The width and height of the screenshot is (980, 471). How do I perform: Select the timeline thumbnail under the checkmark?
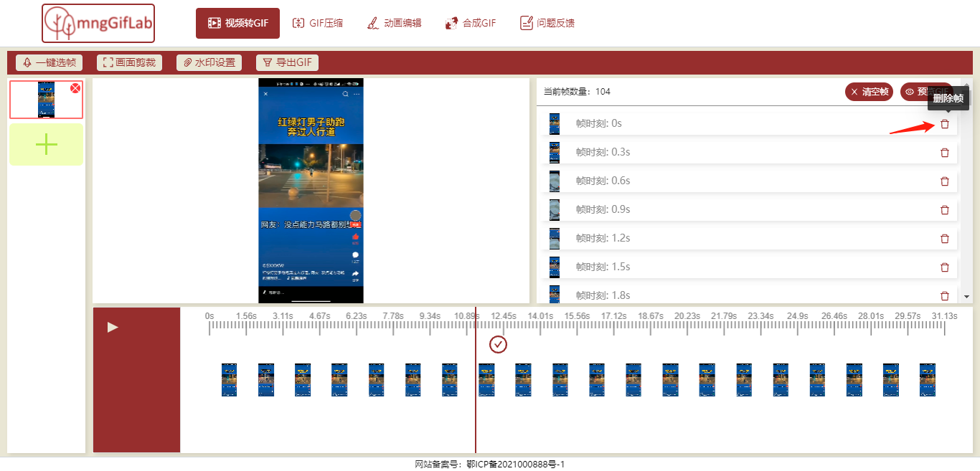486,380
